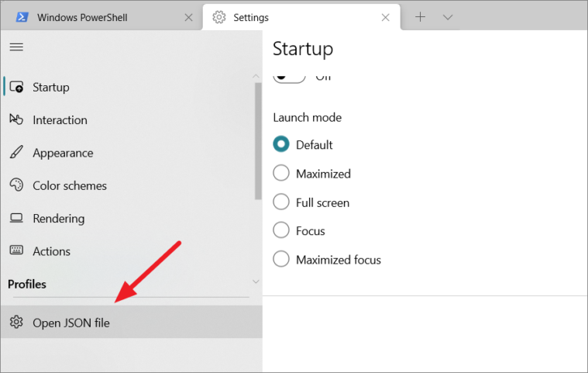588x373 pixels.
Task: Click the Interaction cursor icon
Action: coord(16,119)
